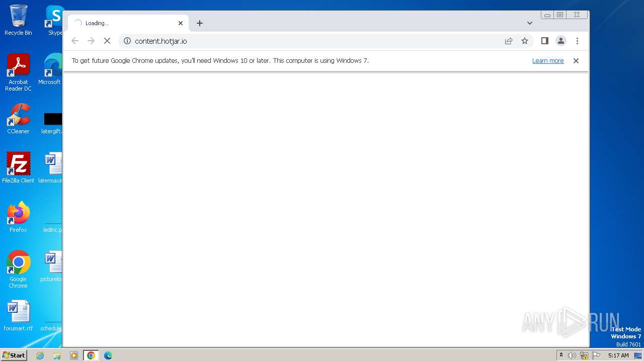
Task: Show desktop button at taskbar end
Action: pyautogui.click(x=638, y=355)
